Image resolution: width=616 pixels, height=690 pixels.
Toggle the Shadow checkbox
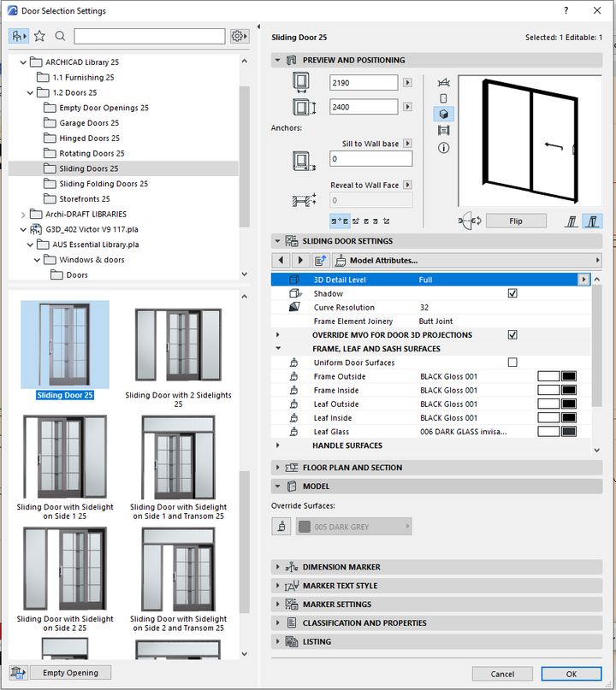[x=512, y=293]
